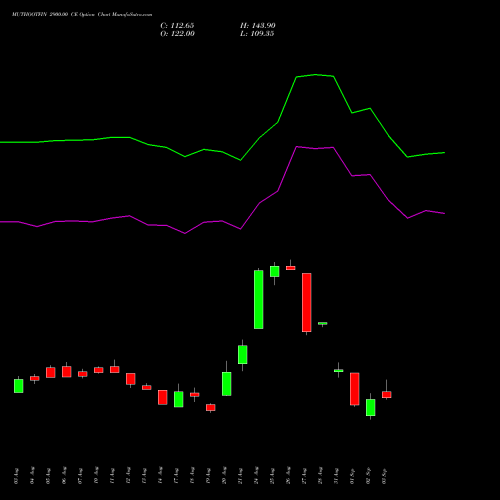Click the first green candle for 03 Aug
The image size is (500, 500).
coord(19,386)
